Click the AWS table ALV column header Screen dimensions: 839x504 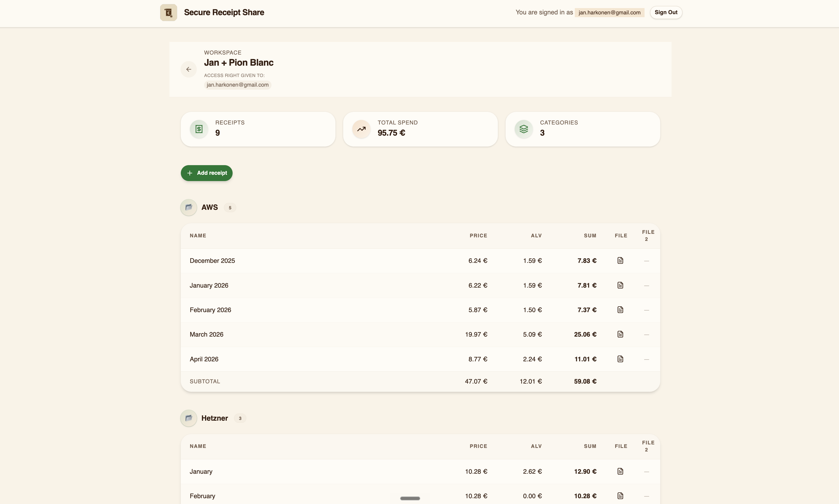[536, 236]
